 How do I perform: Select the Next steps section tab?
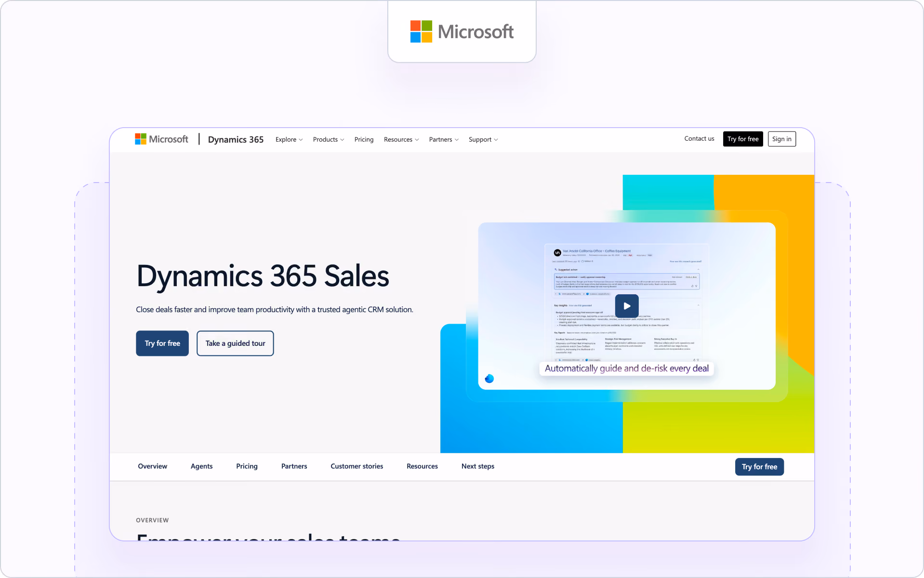pyautogui.click(x=478, y=466)
